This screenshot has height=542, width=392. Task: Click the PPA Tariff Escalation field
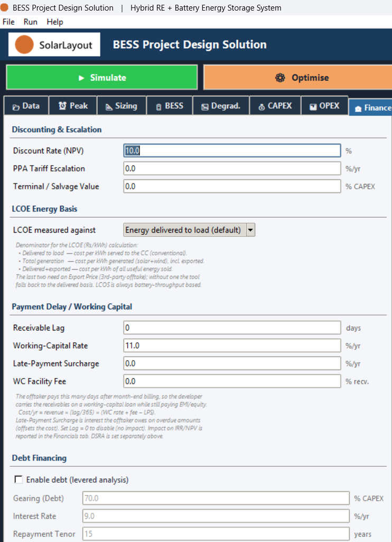point(232,169)
